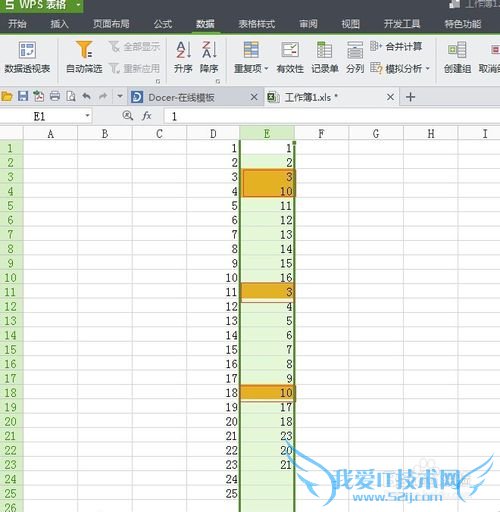Image resolution: width=500 pixels, height=512 pixels.
Task: Select cell D1 containing 1
Action: point(213,148)
